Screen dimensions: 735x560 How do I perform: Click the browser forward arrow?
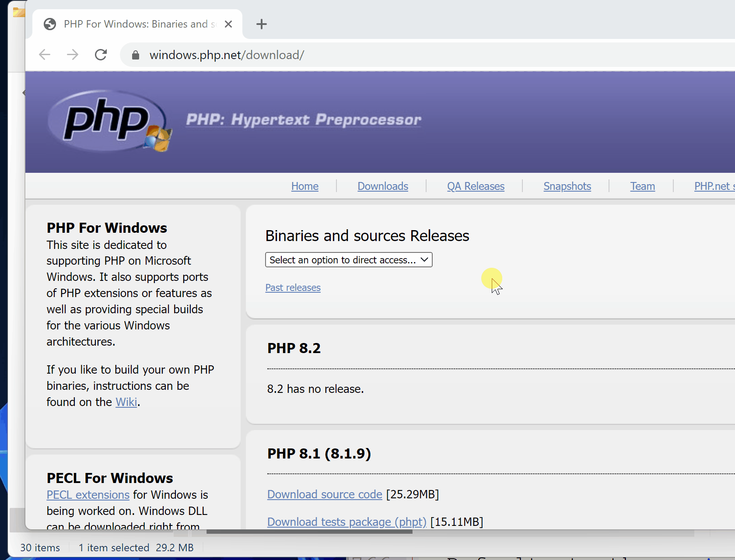coord(73,55)
